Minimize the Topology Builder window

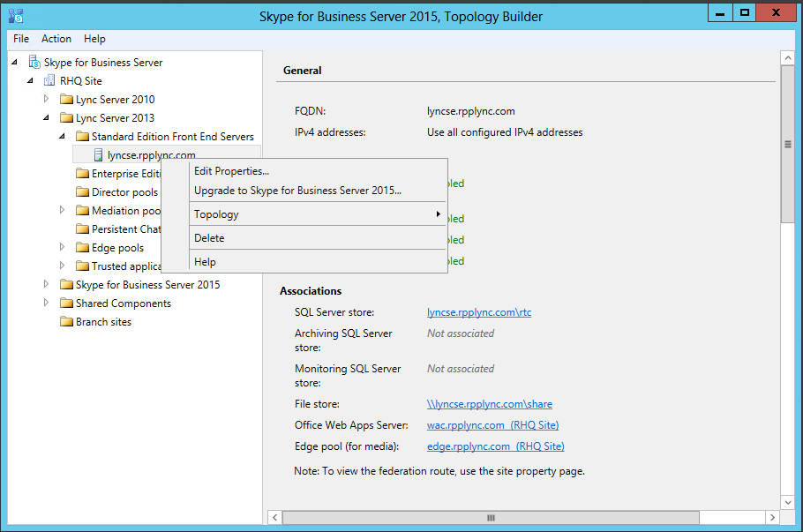(720, 13)
